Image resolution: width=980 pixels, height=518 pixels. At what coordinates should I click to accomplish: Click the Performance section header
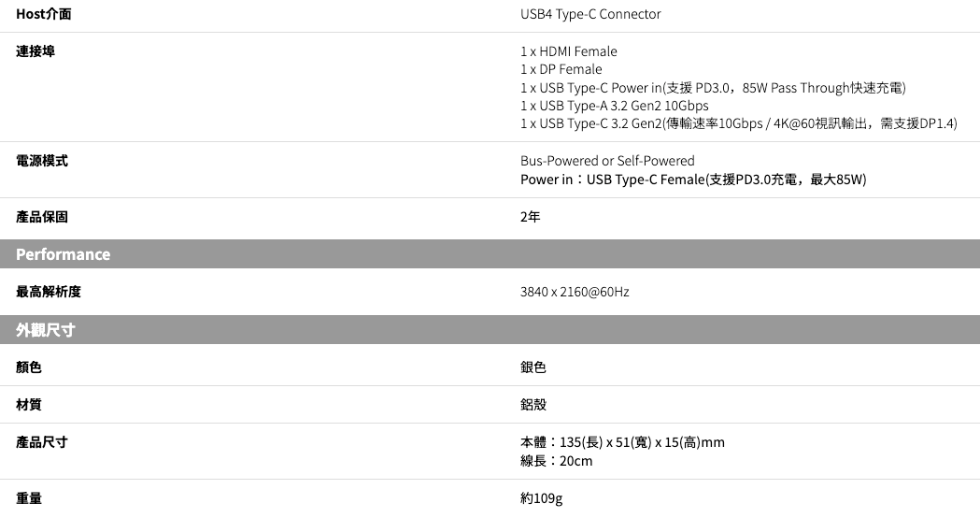pos(63,254)
